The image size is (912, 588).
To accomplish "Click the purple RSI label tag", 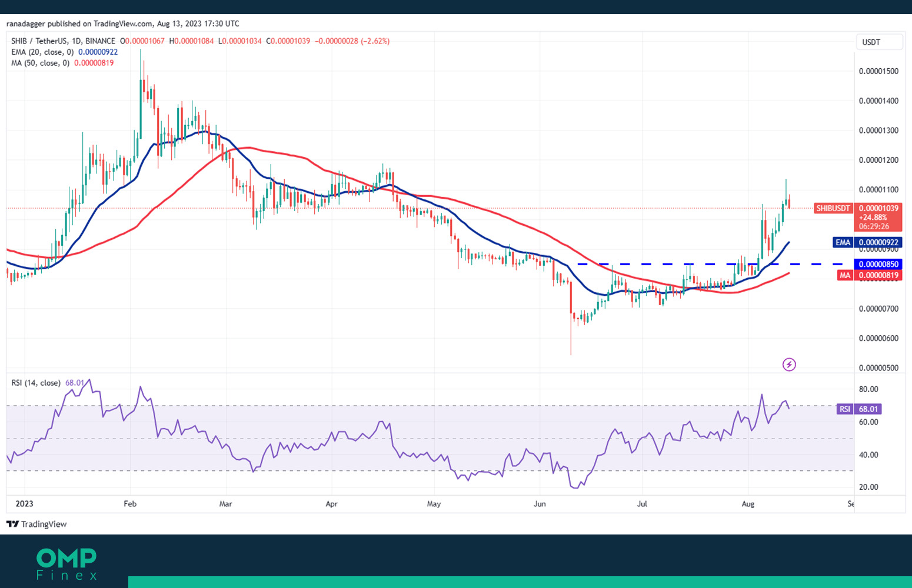I will pos(845,409).
